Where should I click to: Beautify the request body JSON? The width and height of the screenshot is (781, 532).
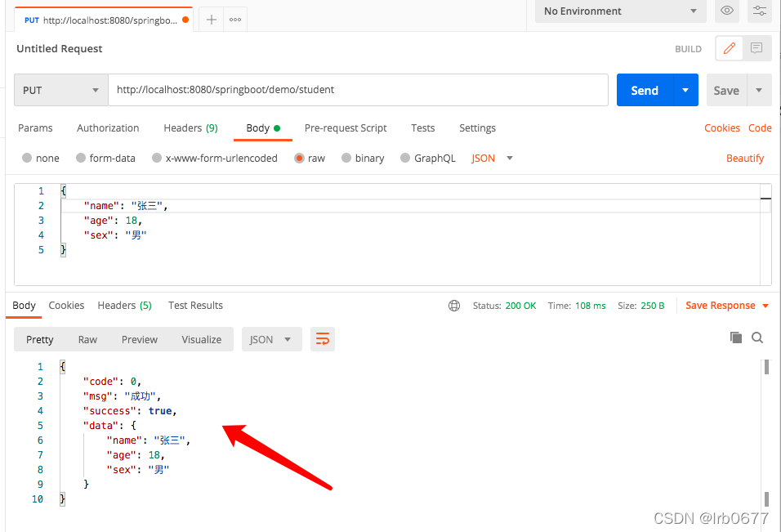point(744,159)
